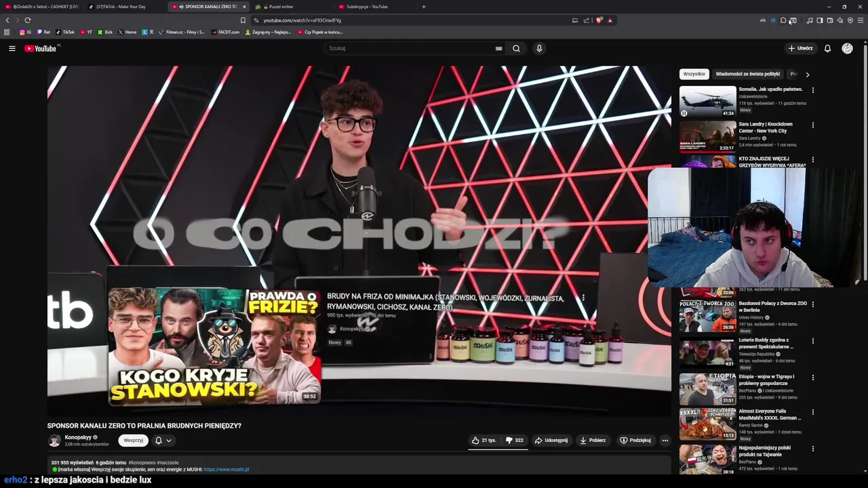This screenshot has height=488, width=868.
Task: Close the SPONSOR KANAŁU ZERO tab
Action: coord(244,7)
